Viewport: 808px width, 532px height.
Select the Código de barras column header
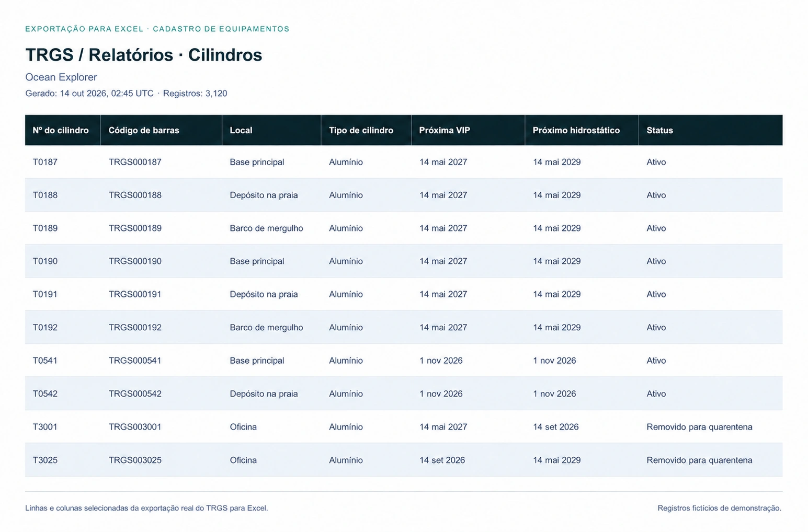[161, 130]
